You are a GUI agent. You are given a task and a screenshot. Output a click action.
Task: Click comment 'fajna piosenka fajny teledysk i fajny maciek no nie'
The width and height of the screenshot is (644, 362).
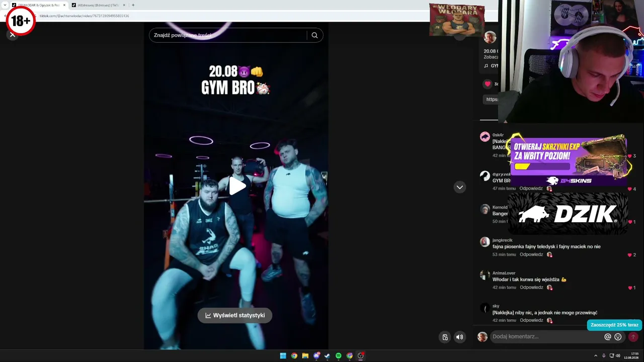[x=546, y=246]
